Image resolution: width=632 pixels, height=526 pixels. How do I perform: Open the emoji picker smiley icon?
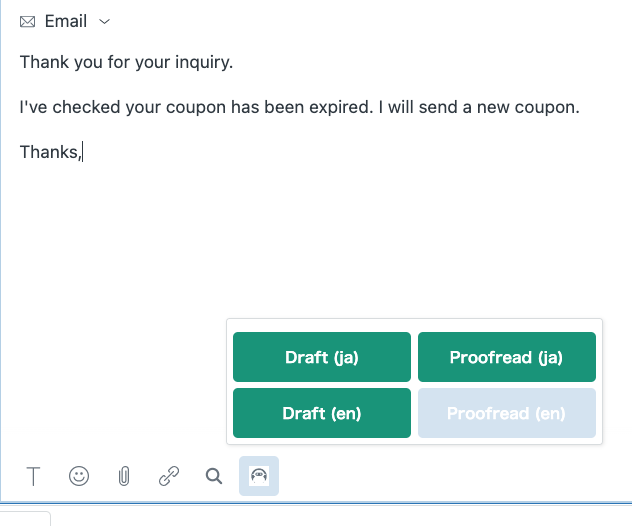coord(79,476)
